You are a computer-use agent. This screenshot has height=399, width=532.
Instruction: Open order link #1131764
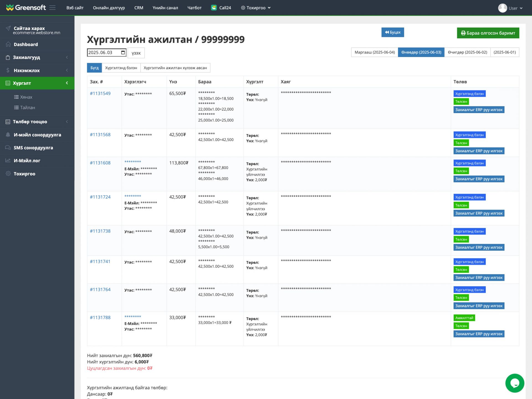click(x=100, y=290)
